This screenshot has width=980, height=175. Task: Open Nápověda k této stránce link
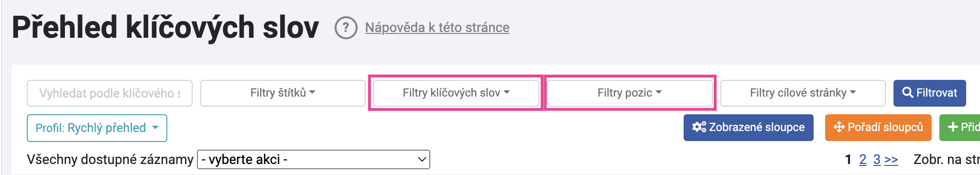[x=437, y=28]
